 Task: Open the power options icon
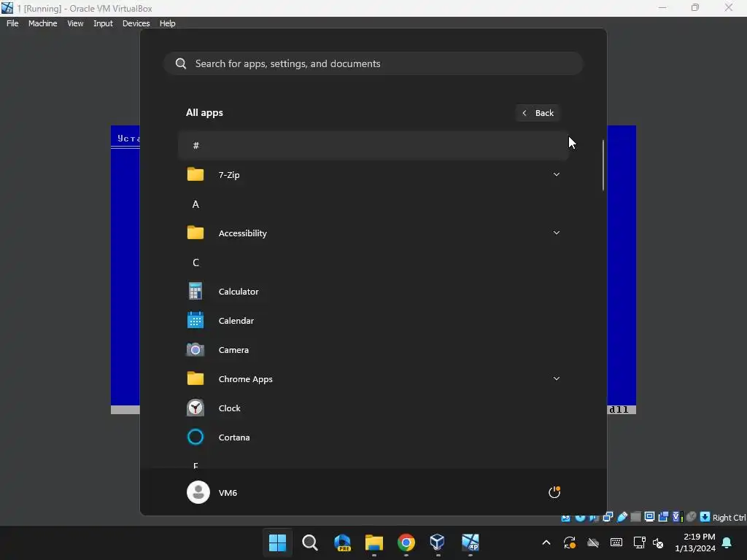click(x=554, y=492)
